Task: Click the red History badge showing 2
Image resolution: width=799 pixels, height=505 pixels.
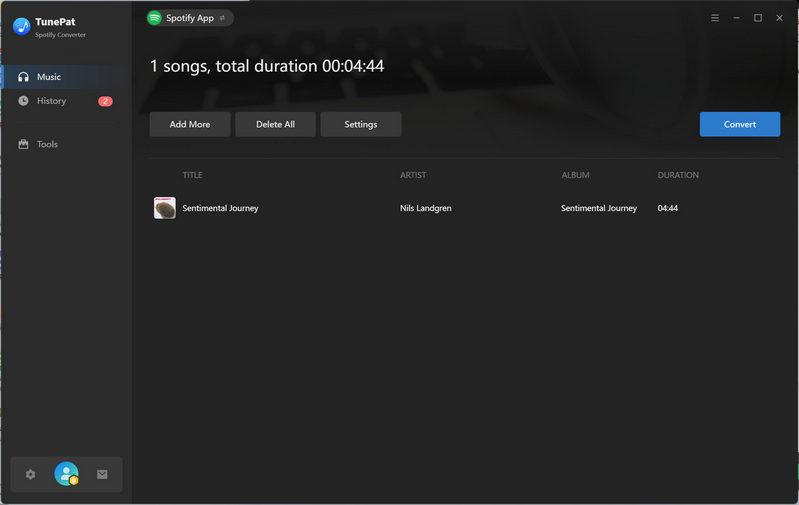Action: (x=105, y=101)
